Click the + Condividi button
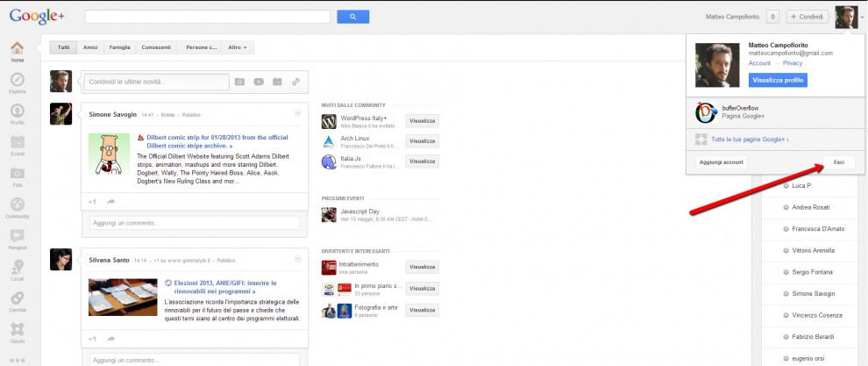 pos(807,18)
